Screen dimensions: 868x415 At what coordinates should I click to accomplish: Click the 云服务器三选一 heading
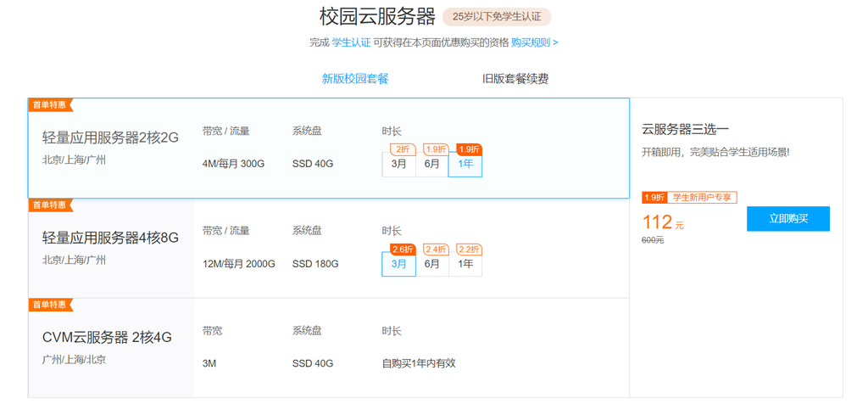point(685,130)
